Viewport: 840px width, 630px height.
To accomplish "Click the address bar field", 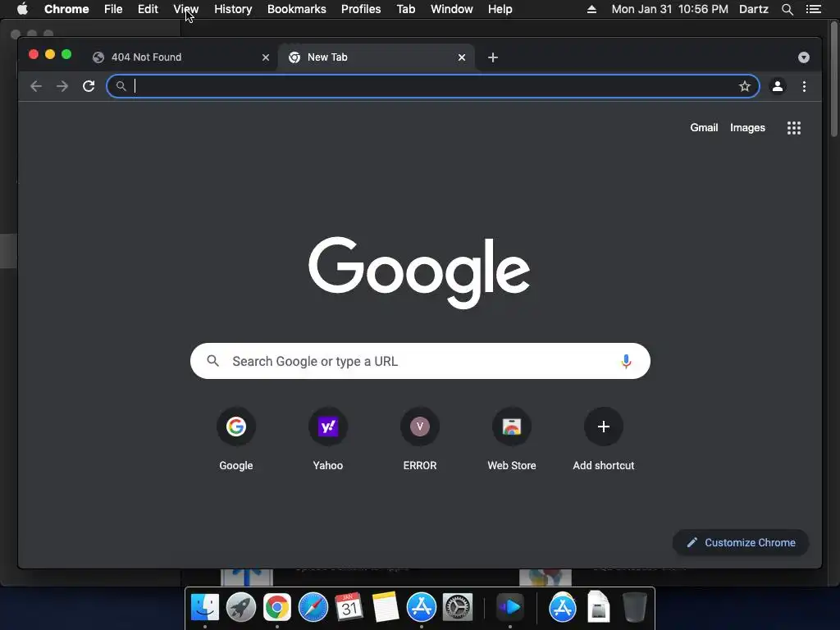I will tap(433, 86).
